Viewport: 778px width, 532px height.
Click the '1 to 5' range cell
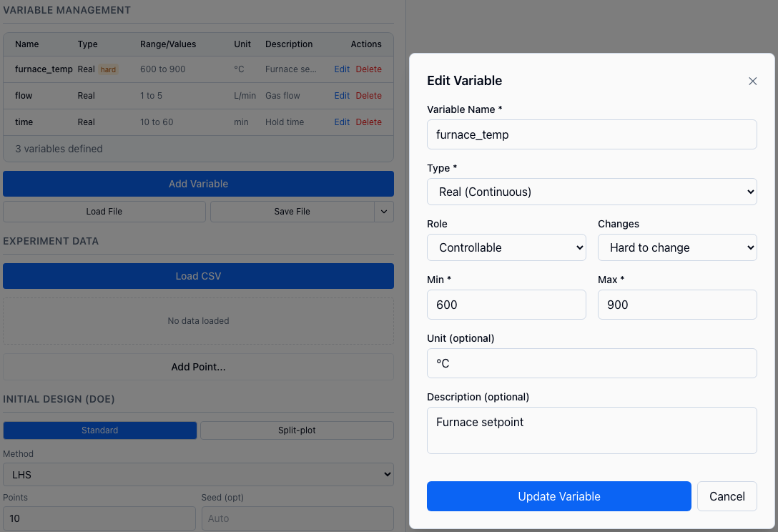(x=151, y=95)
